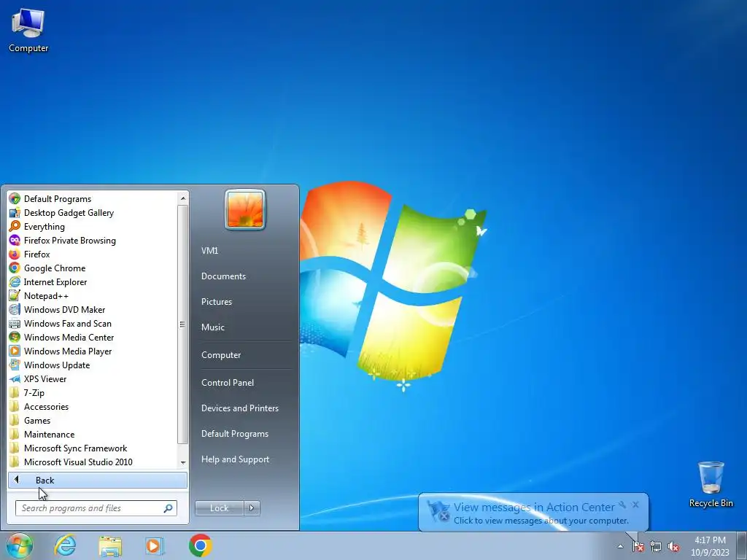Viewport: 747px width, 560px height.
Task: Show hidden system tray icons
Action: point(620,546)
